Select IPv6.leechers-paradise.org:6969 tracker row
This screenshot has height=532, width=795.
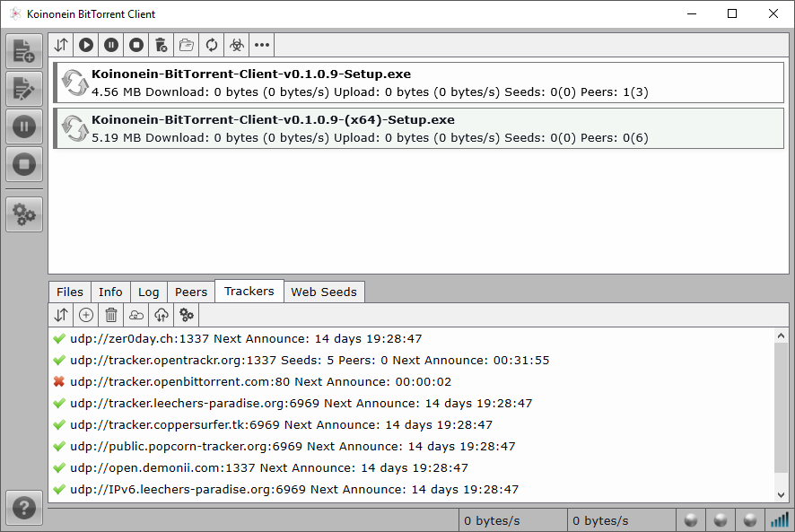(412, 490)
